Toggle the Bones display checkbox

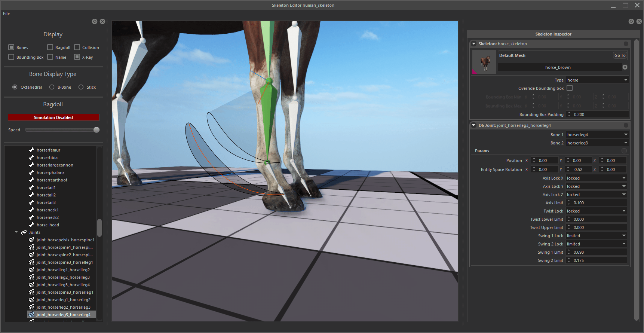(x=11, y=47)
